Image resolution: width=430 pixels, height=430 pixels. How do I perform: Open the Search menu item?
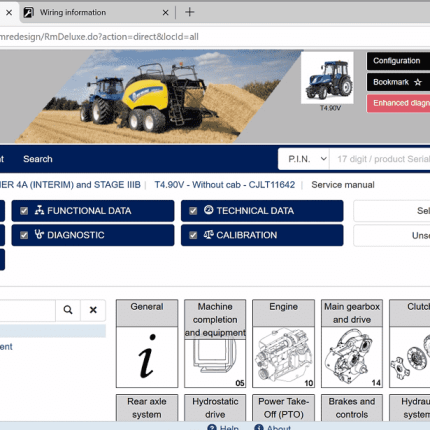coord(38,159)
